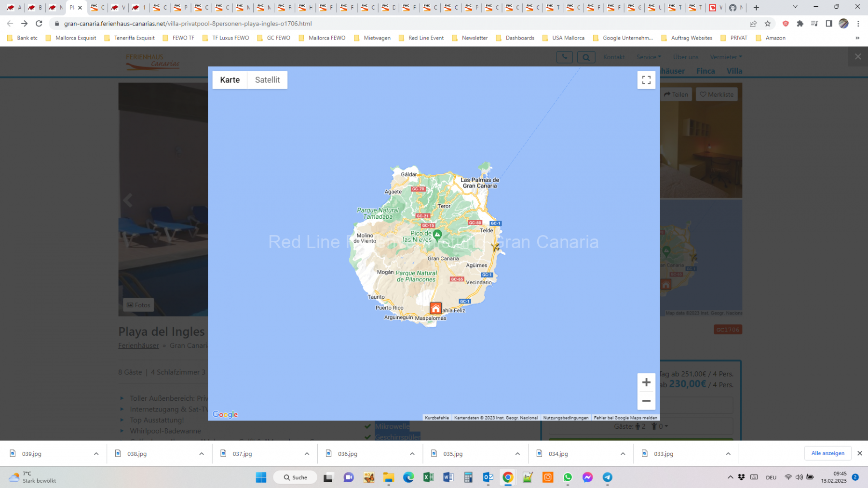Zoom in on the map
The height and width of the screenshot is (488, 868).
click(x=646, y=382)
